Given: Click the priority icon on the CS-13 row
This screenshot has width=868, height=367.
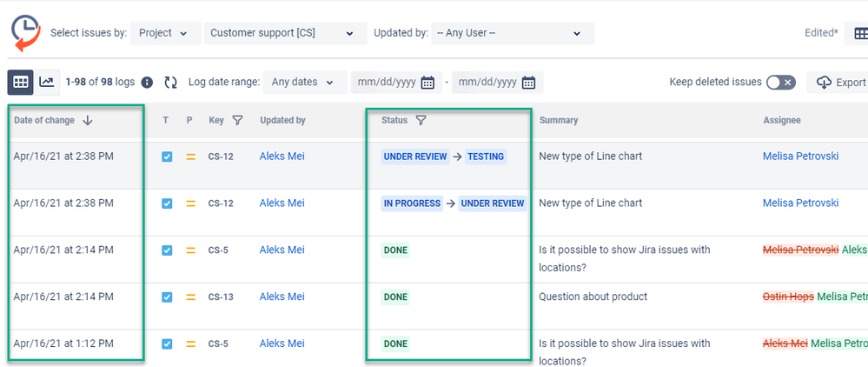Looking at the screenshot, I should point(191,297).
